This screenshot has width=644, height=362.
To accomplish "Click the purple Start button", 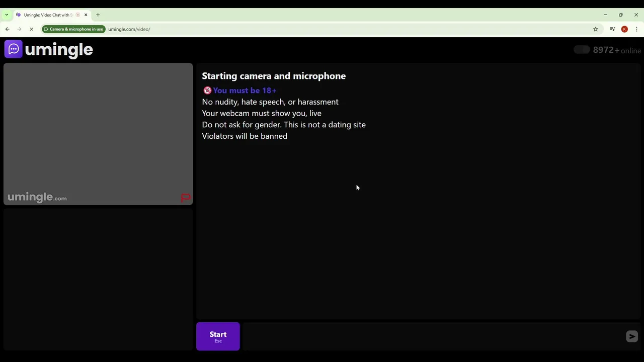I will [218, 336].
